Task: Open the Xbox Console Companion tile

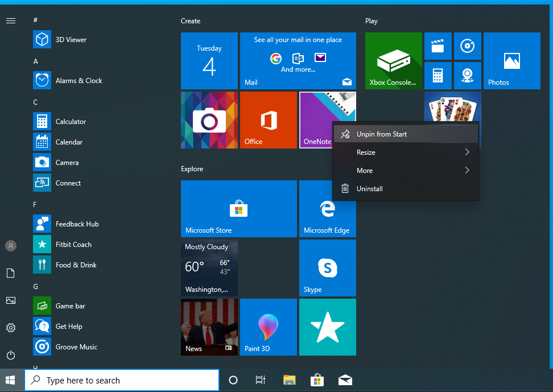Action: pyautogui.click(x=394, y=61)
